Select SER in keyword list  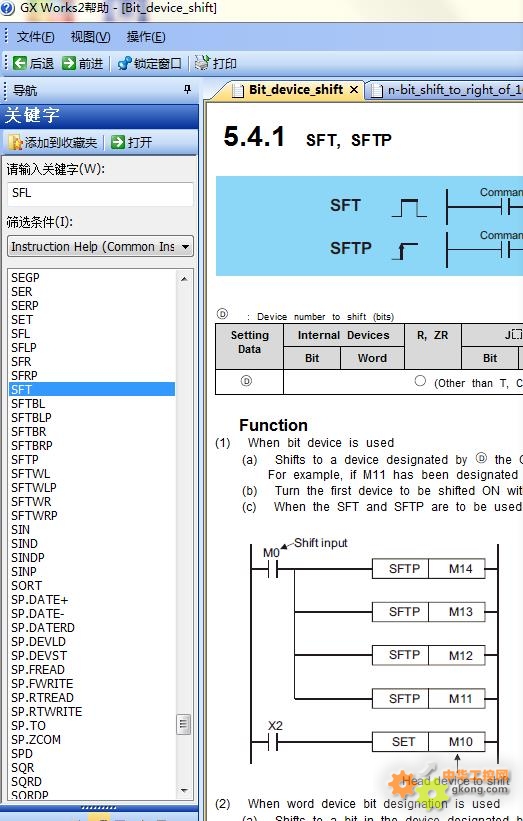21,292
